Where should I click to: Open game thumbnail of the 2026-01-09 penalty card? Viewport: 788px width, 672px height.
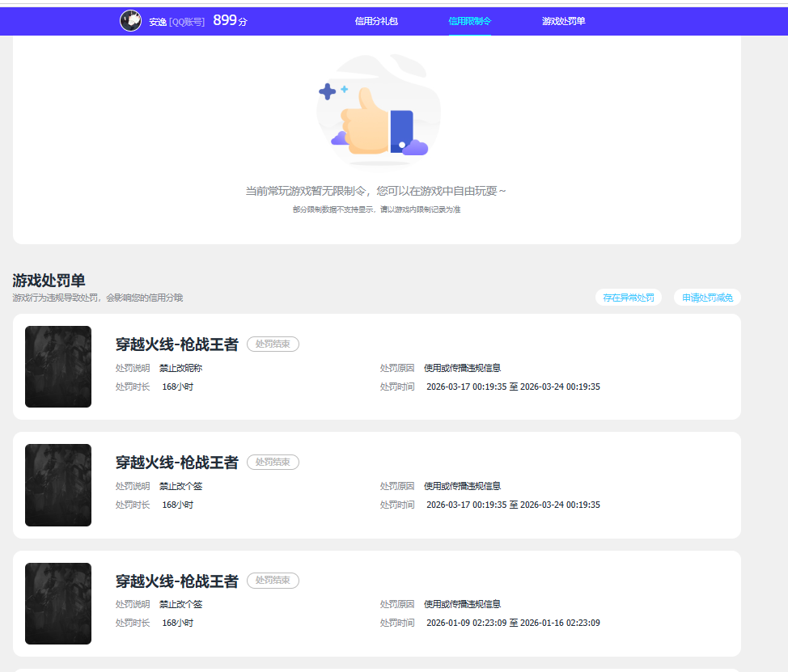[58, 604]
